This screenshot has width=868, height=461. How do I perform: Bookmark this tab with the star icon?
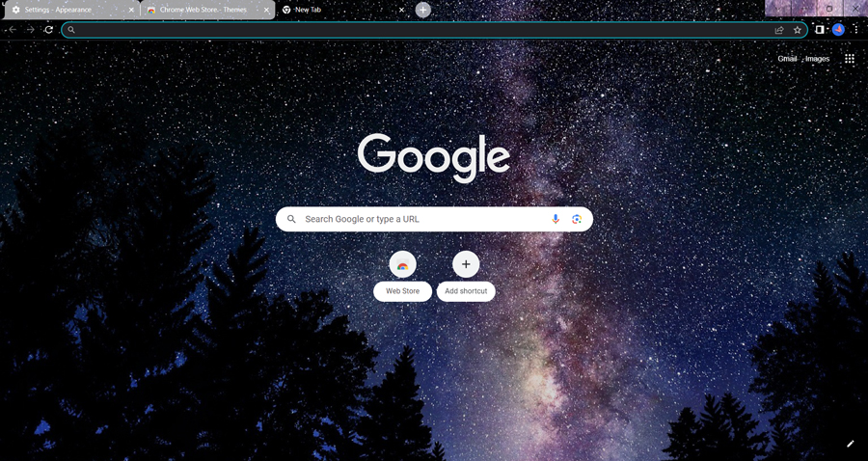(798, 30)
